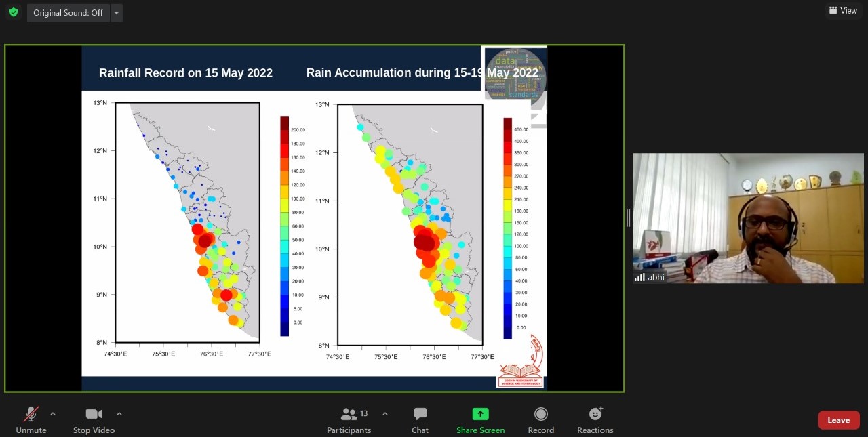Click the divider handle between slide and video
Image resolution: width=868 pixels, height=437 pixels.
tap(629, 217)
